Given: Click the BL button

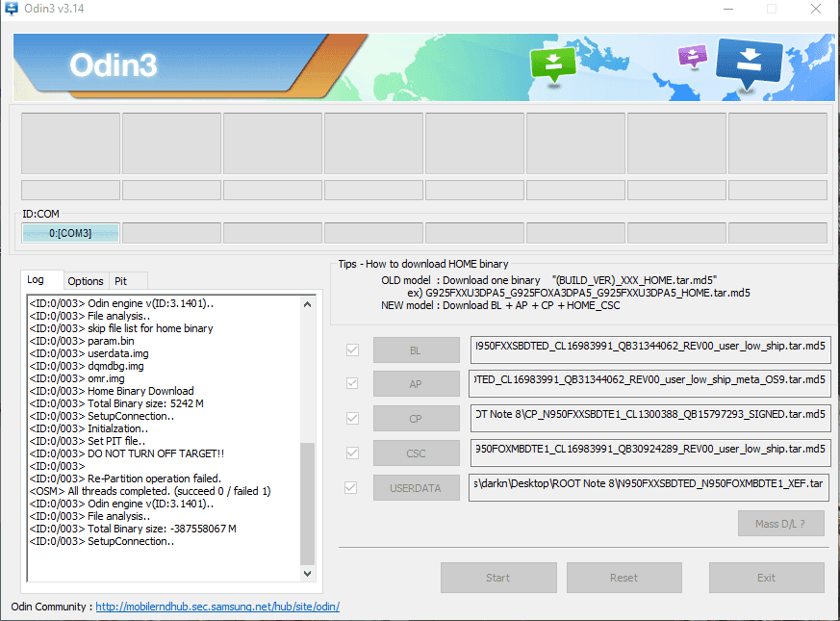Looking at the screenshot, I should pos(417,350).
